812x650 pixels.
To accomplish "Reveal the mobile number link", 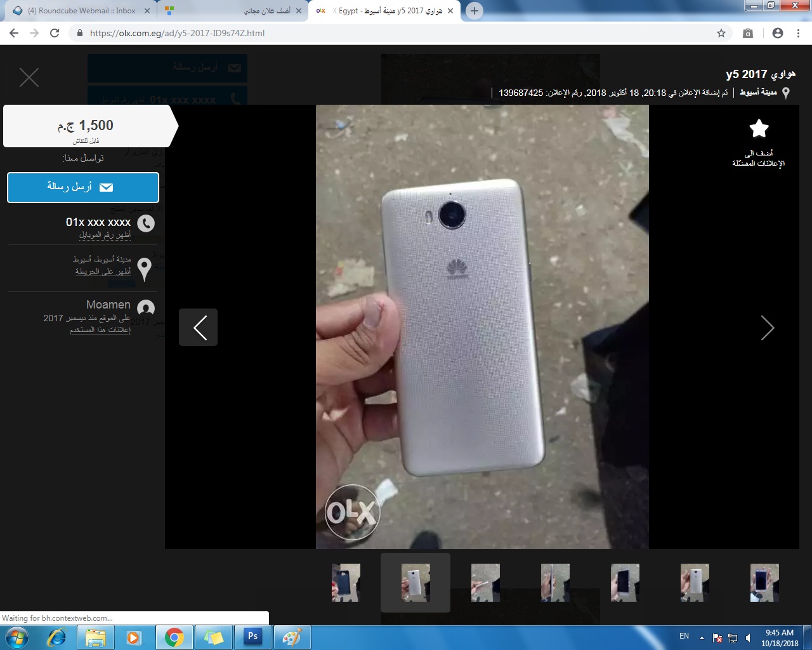I will pos(105,235).
